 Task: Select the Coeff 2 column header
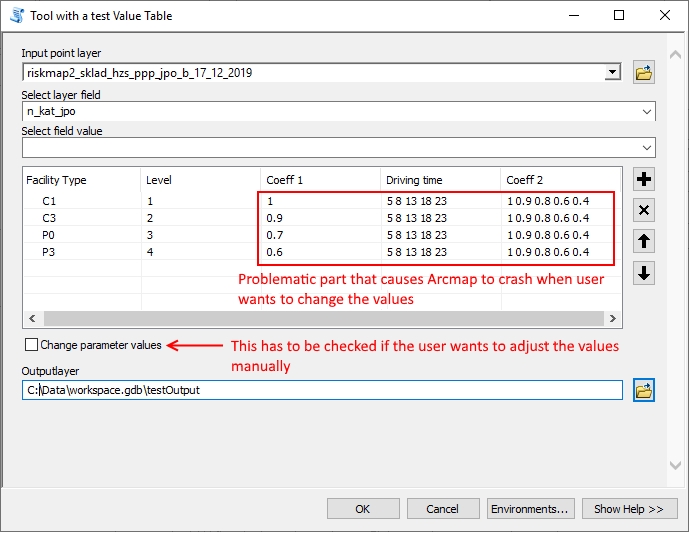coord(560,180)
